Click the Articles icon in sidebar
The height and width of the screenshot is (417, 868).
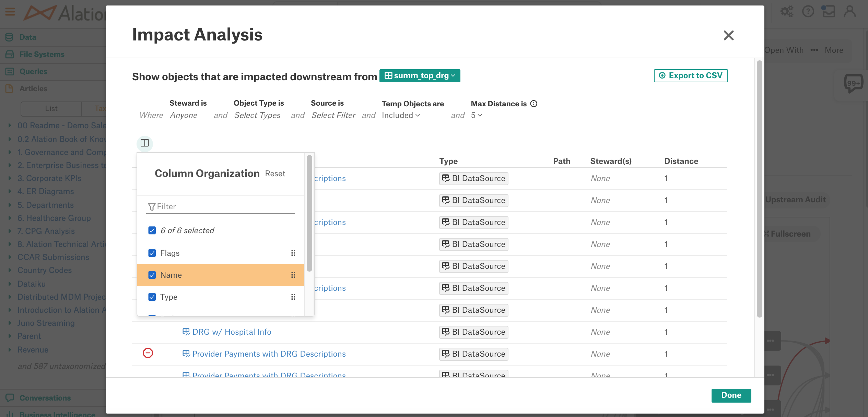(9, 88)
